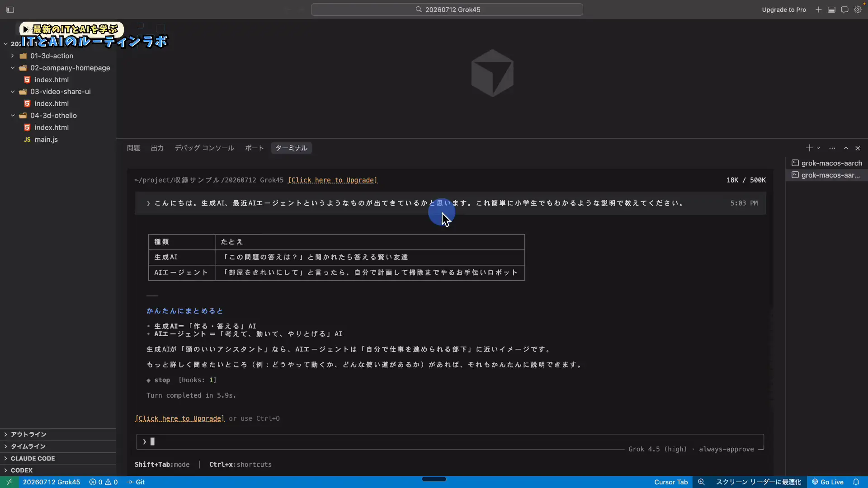
Task: Click the remote window icon in status bar
Action: pyautogui.click(x=9, y=482)
